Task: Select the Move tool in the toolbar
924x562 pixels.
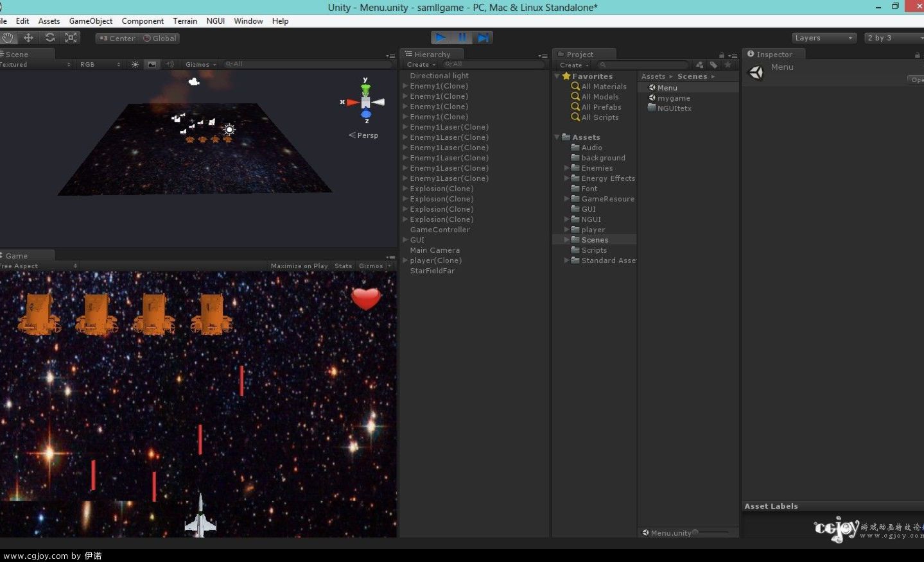Action: pyautogui.click(x=28, y=38)
